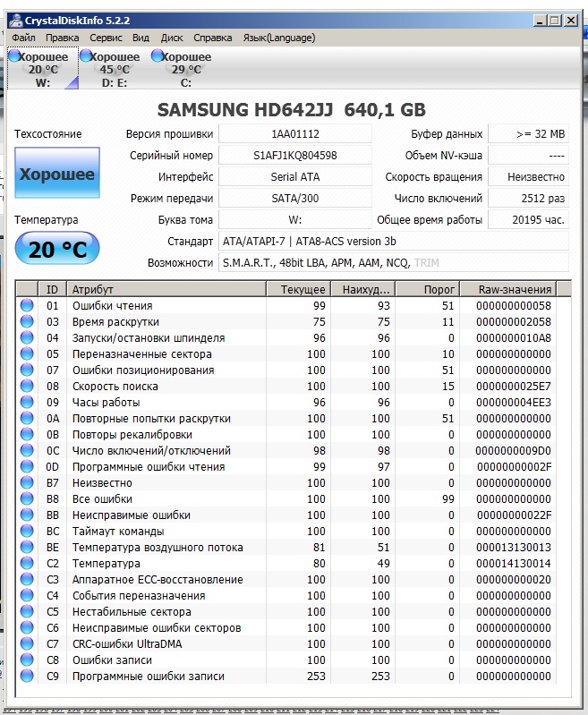Click status orb of row 0C Число включений/отключений
588x715 pixels.
point(27,450)
